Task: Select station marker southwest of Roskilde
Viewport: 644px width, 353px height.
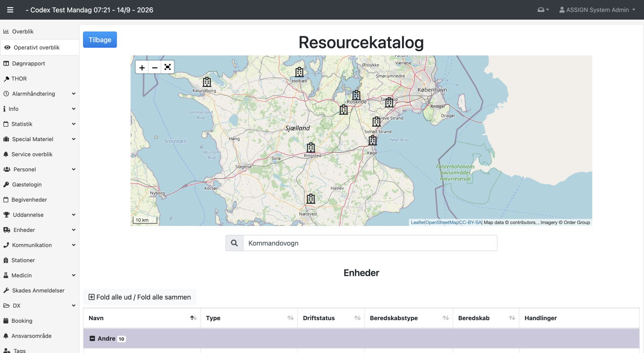Action: [344, 110]
